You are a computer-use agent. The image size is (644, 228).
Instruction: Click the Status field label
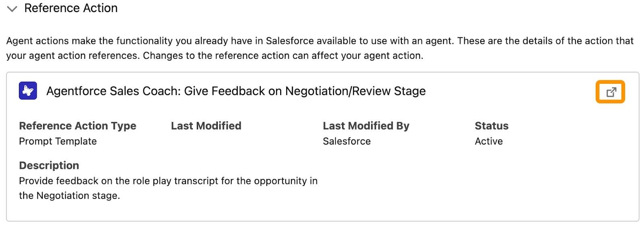[491, 126]
